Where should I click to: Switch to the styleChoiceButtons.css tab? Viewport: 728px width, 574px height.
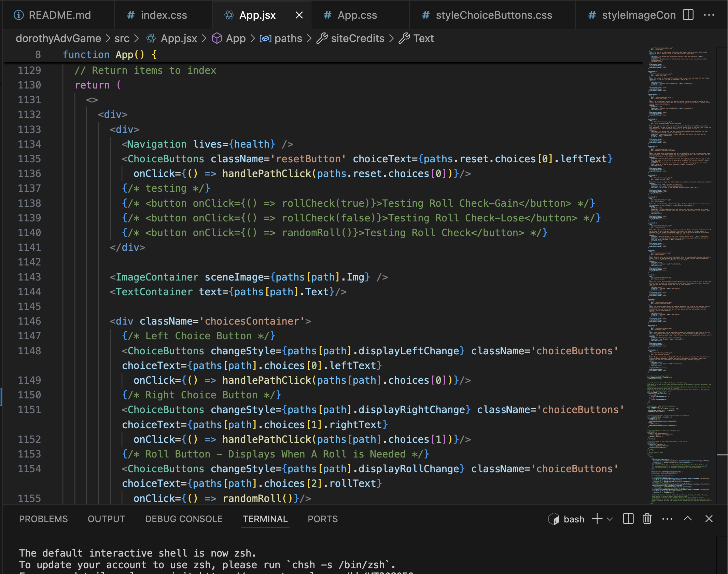493,15
